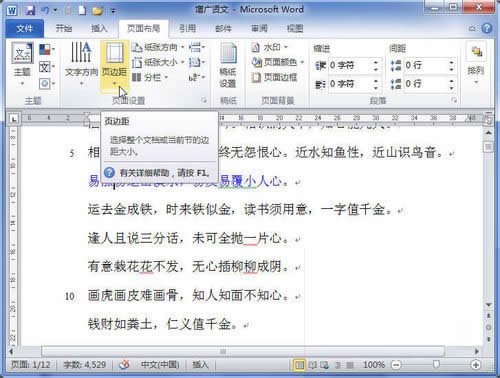Go to next page with double-down arrow
The width and height of the screenshot is (500, 378).
click(x=489, y=339)
